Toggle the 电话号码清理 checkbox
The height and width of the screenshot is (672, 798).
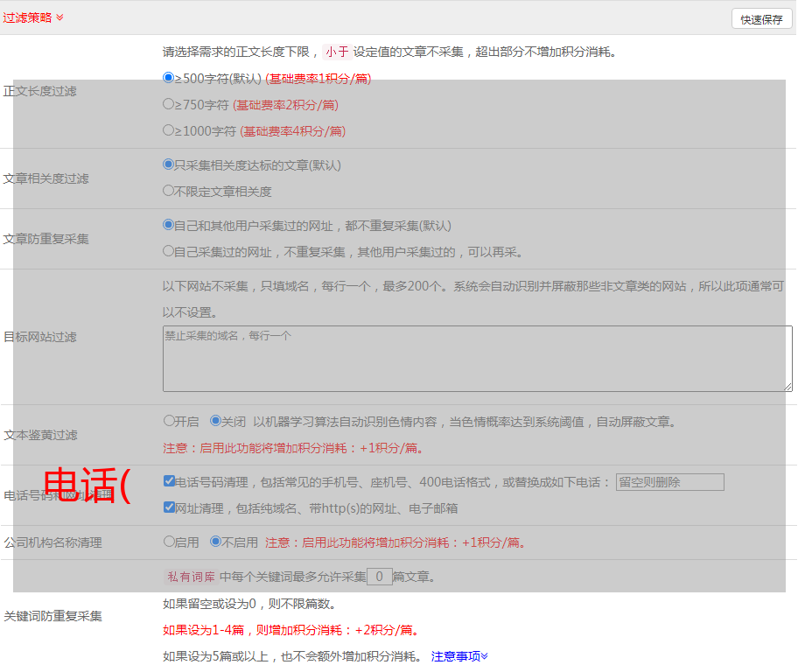coord(169,481)
